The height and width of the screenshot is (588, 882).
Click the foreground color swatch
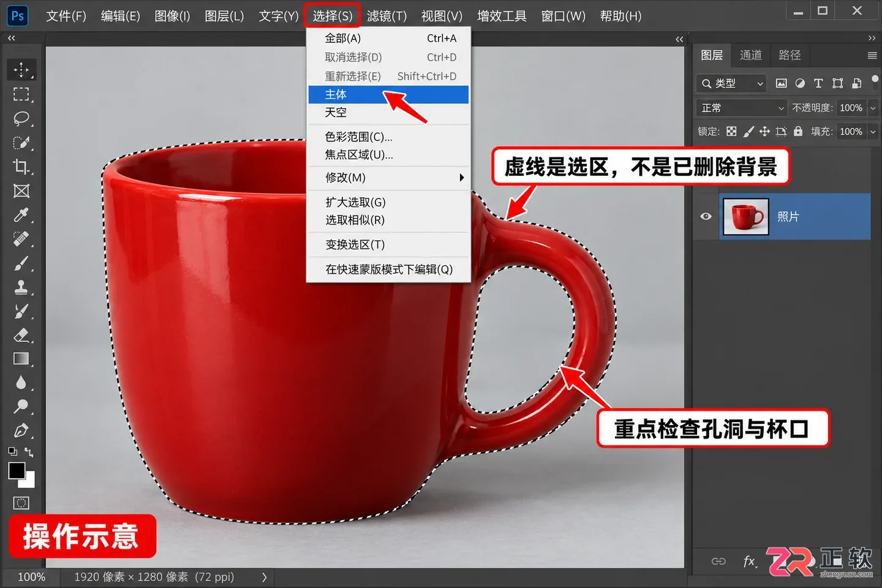point(17,471)
